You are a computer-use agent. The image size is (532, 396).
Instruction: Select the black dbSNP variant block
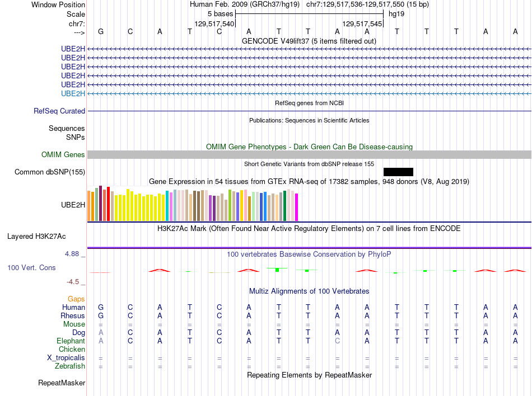tap(398, 172)
